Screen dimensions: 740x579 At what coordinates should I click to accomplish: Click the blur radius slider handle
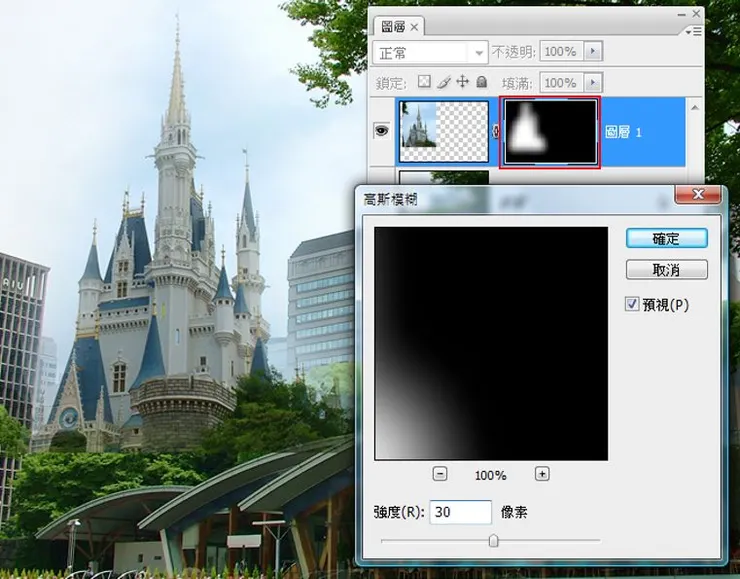pyautogui.click(x=493, y=541)
